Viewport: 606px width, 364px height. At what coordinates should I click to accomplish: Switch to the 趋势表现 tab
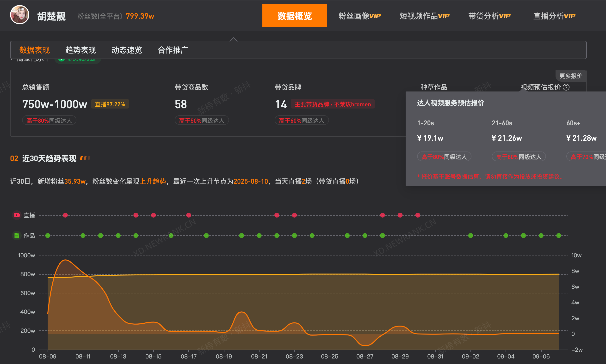[x=81, y=50]
